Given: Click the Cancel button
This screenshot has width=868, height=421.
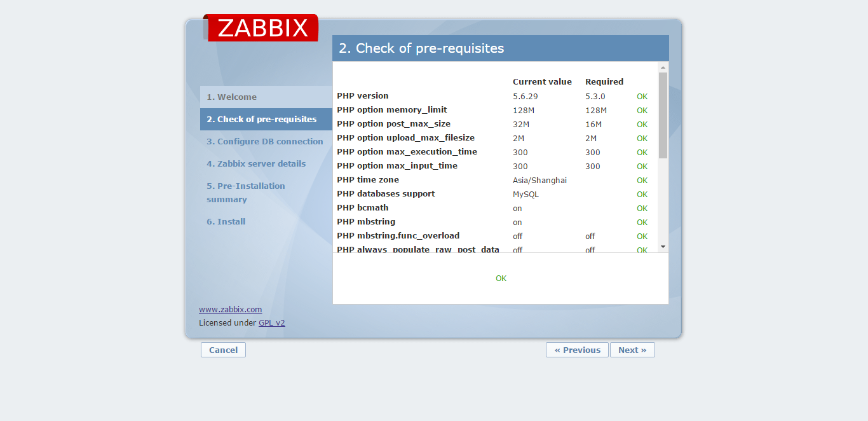Looking at the screenshot, I should (223, 350).
